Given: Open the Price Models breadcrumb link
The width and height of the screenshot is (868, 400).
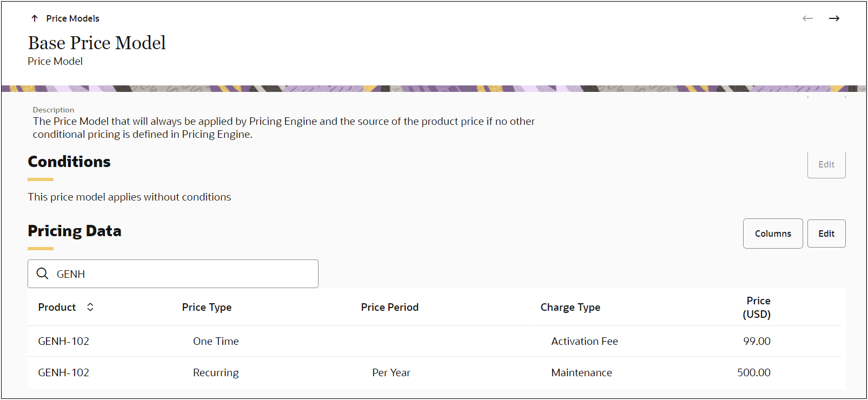Looking at the screenshot, I should [x=72, y=18].
